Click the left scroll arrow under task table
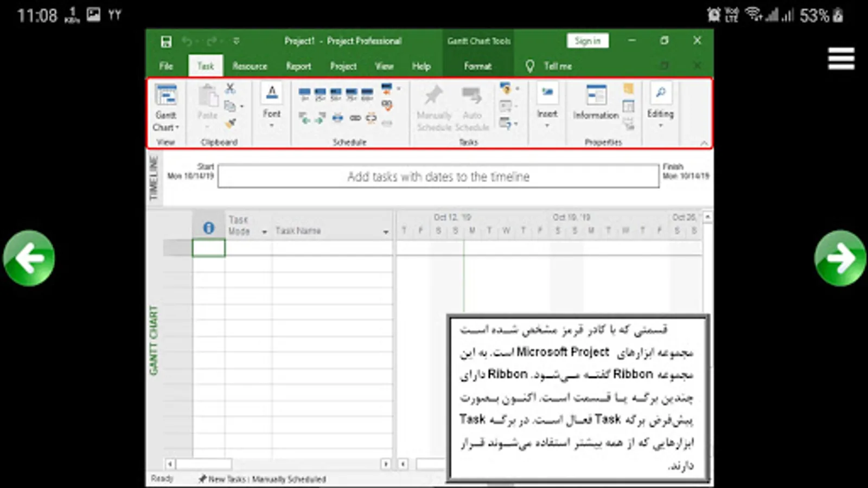The width and height of the screenshot is (868, 488). (x=170, y=464)
